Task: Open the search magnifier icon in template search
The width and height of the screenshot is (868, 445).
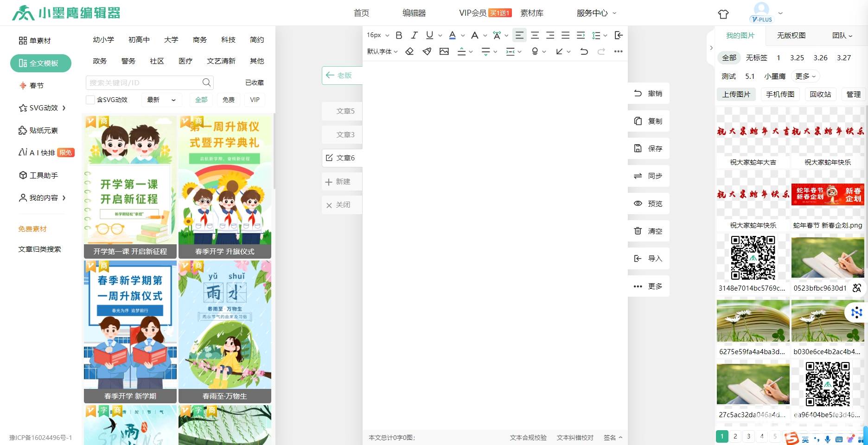Action: (206, 83)
